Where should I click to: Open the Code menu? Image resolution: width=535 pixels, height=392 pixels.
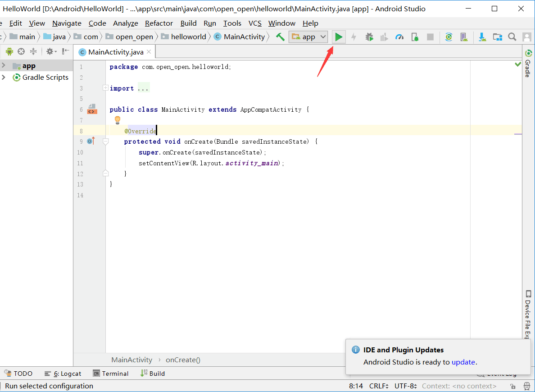pos(97,23)
